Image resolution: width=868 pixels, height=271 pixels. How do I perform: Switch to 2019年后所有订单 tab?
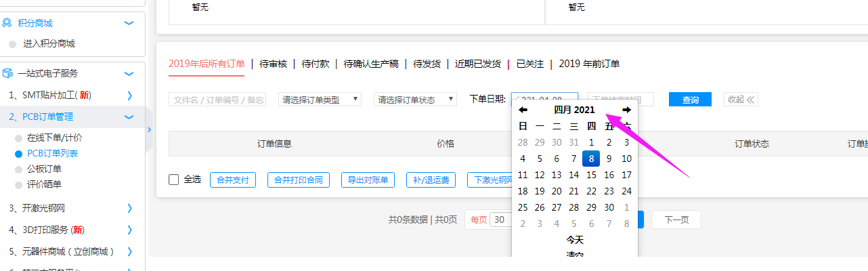[x=207, y=64]
